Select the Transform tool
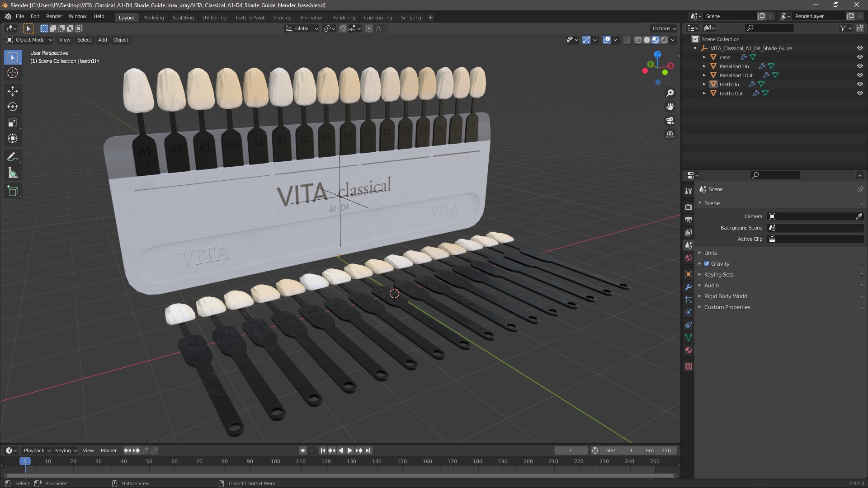This screenshot has width=868, height=488. pos(13,139)
